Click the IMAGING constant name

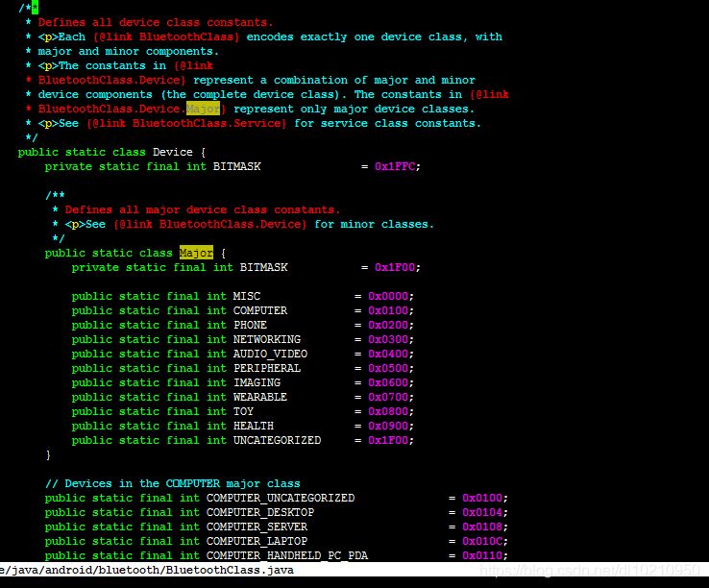[257, 382]
